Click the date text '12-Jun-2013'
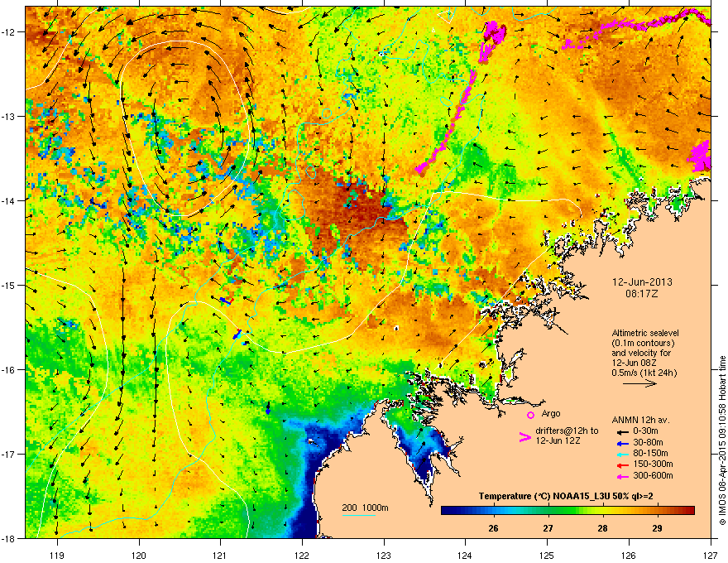Screen dimensions: 728x563 pyautogui.click(x=642, y=282)
